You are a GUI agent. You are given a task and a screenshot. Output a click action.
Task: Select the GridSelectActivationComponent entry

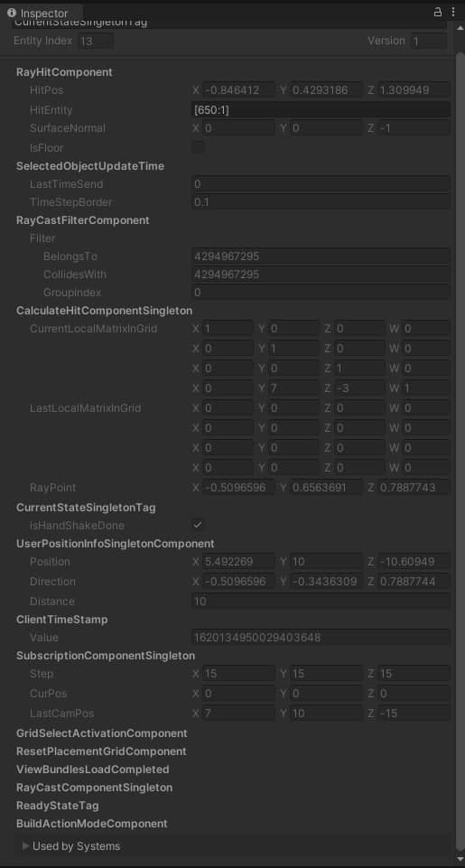coord(102,733)
